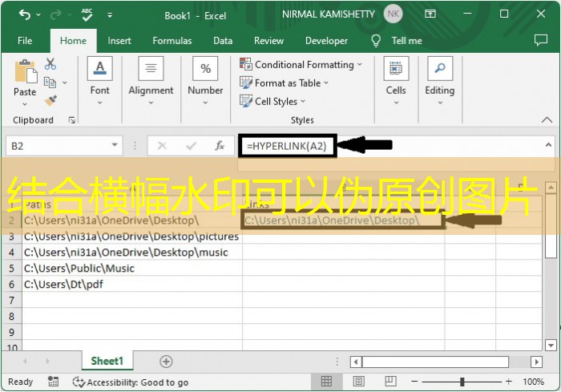Open the Paste button

[x=25, y=80]
